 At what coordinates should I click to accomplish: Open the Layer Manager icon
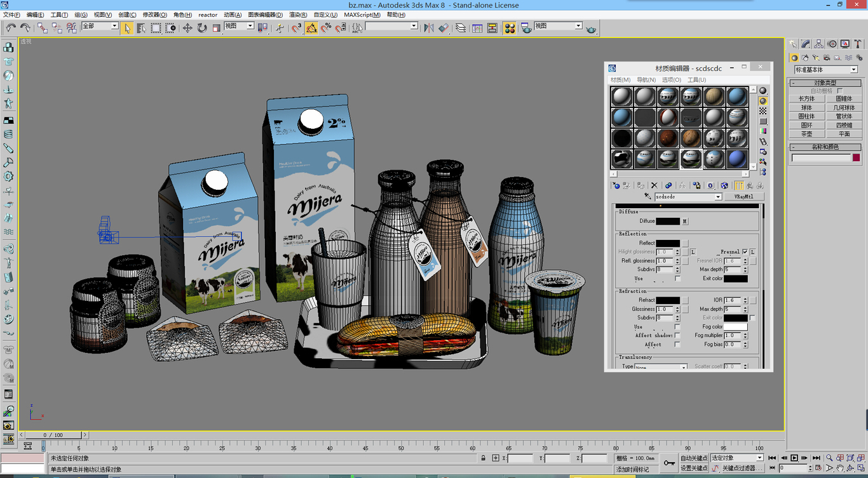[x=461, y=28]
